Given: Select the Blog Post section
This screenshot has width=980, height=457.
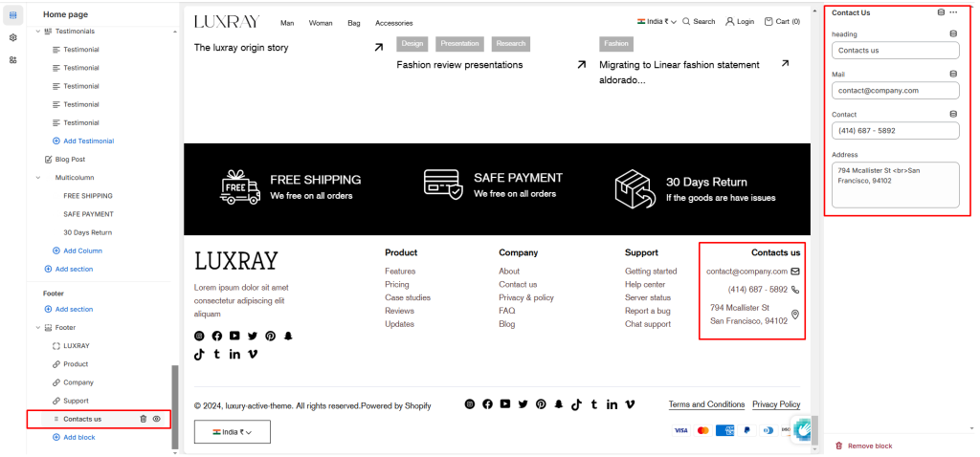Looking at the screenshot, I should click(69, 160).
